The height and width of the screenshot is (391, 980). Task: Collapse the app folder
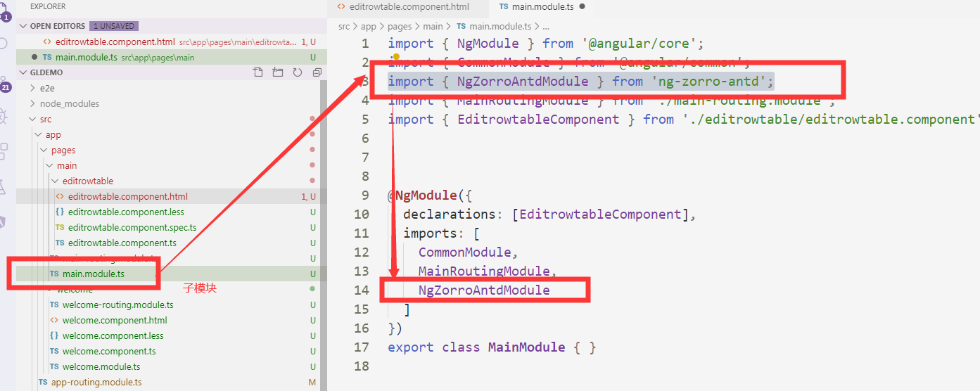[38, 134]
